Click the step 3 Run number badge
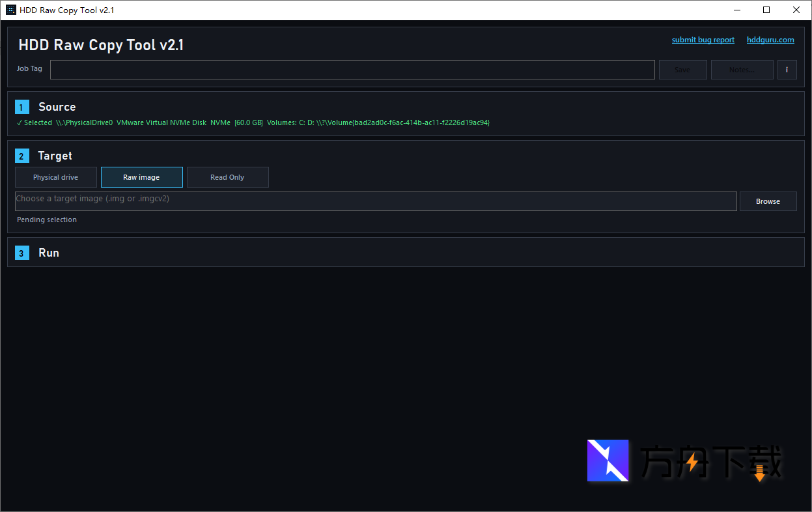The height and width of the screenshot is (512, 812). point(22,253)
